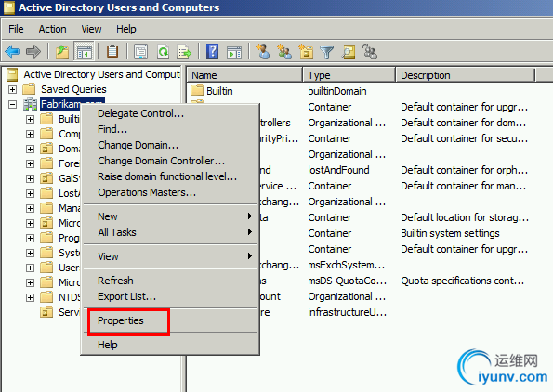Screen dimensions: 553x392
Task: Click the root Active Directory tree icon
Action: click(x=12, y=74)
